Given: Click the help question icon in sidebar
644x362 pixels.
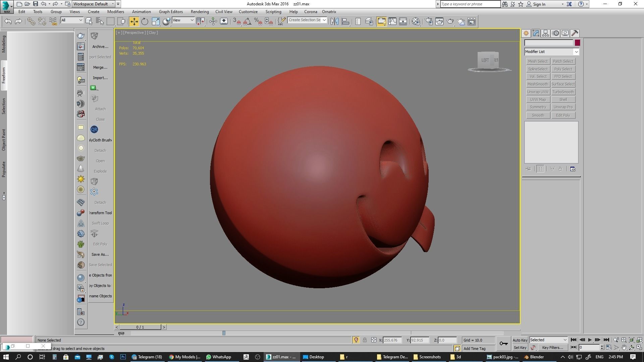Looking at the screenshot, I should (x=81, y=322).
